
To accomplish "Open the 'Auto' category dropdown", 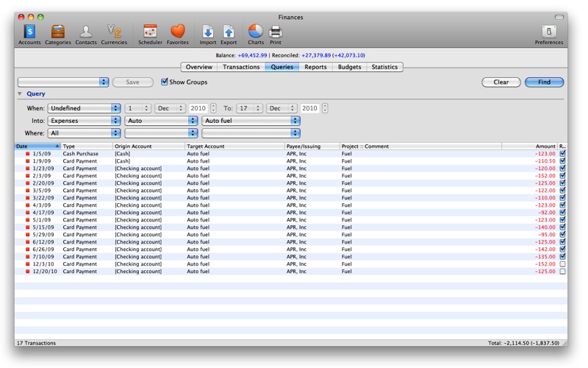I will (x=161, y=121).
